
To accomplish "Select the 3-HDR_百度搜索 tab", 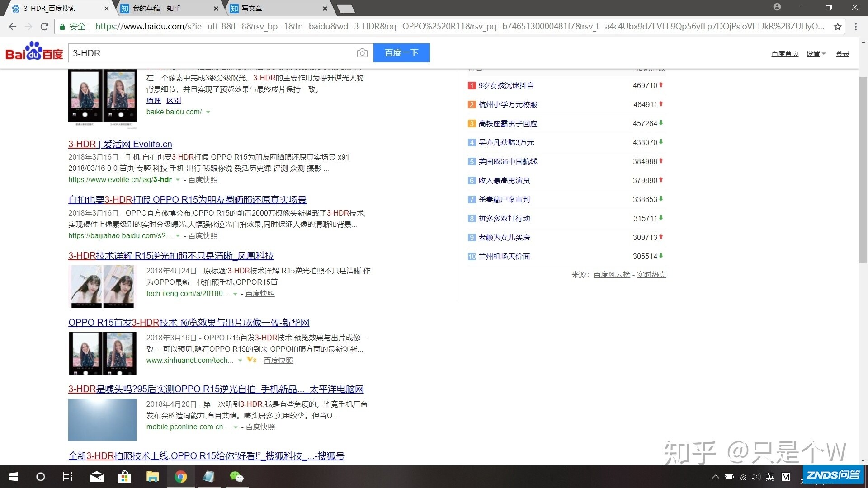I will pos(60,9).
